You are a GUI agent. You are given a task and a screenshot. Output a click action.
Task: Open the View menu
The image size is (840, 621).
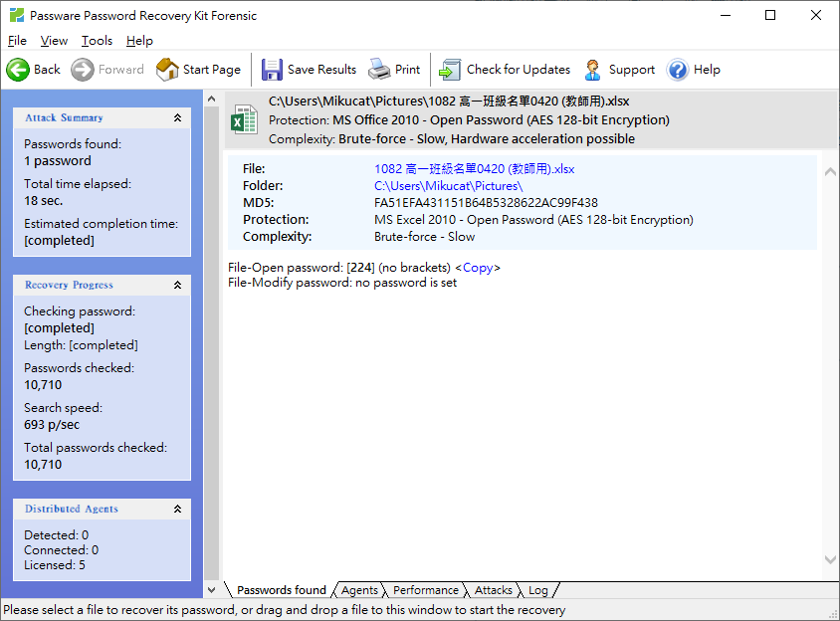point(54,41)
